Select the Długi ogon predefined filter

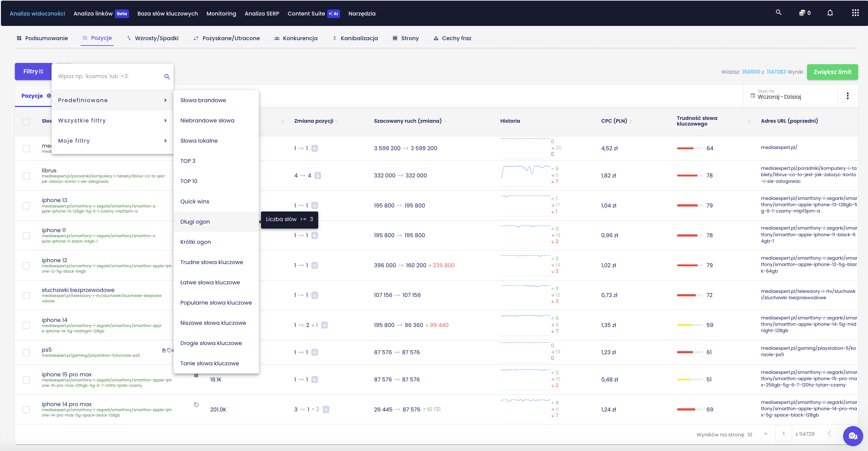point(216,221)
